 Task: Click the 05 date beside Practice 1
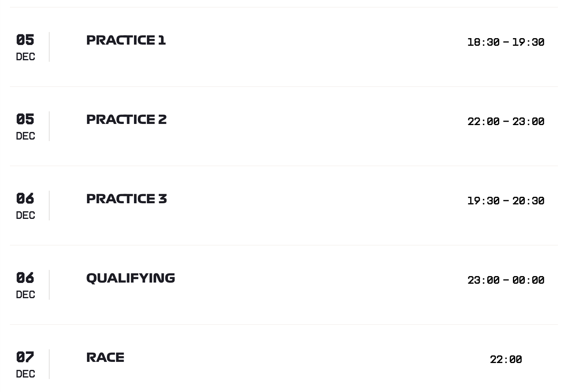tap(25, 40)
